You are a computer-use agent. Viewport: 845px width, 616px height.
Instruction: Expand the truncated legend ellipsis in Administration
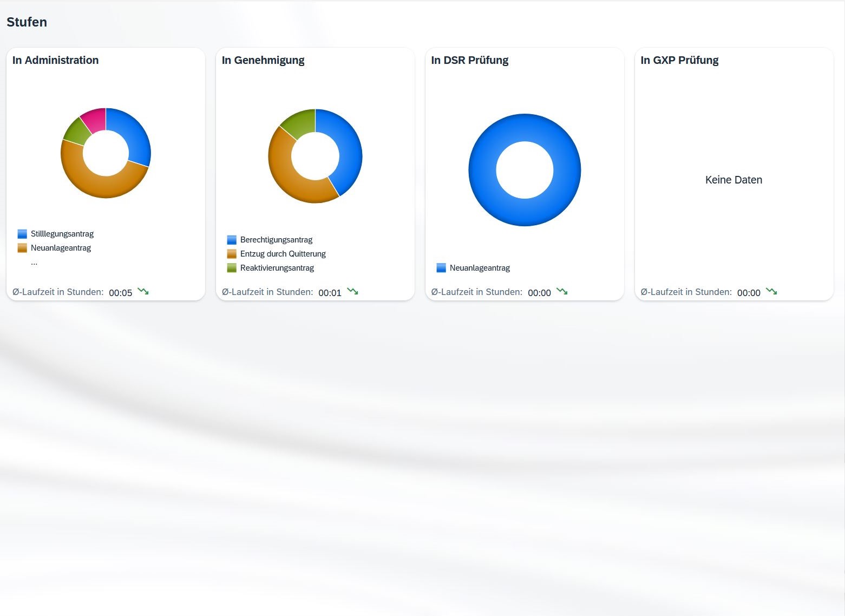point(34,263)
